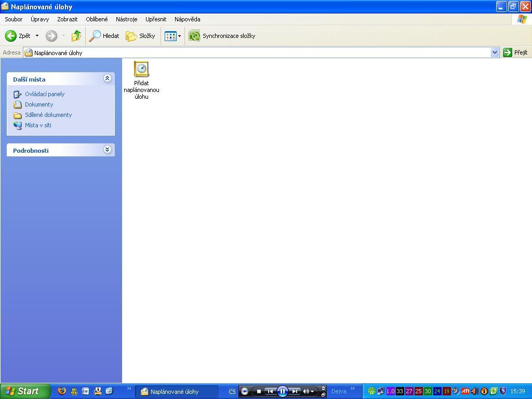Click green flower tray icon
The width and height of the screenshot is (532, 399).
371,391
